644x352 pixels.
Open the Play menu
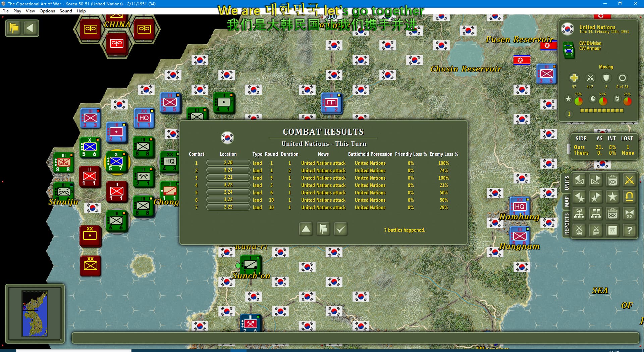pos(17,11)
